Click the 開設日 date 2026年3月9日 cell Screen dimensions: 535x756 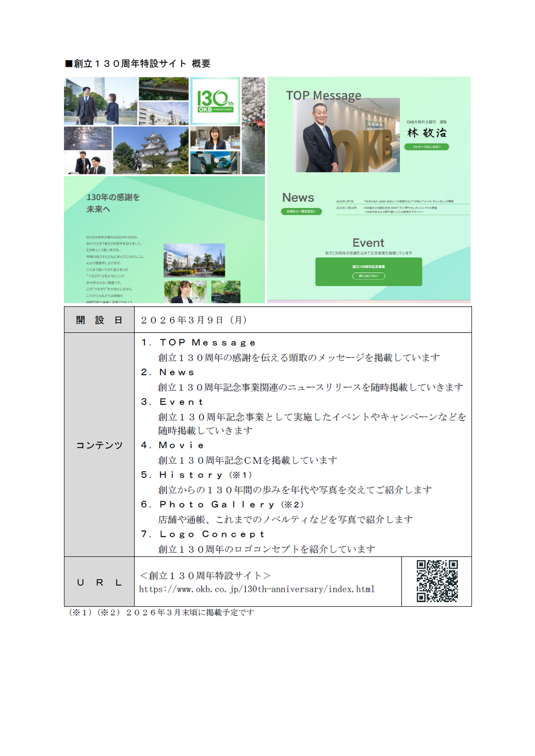tap(194, 320)
